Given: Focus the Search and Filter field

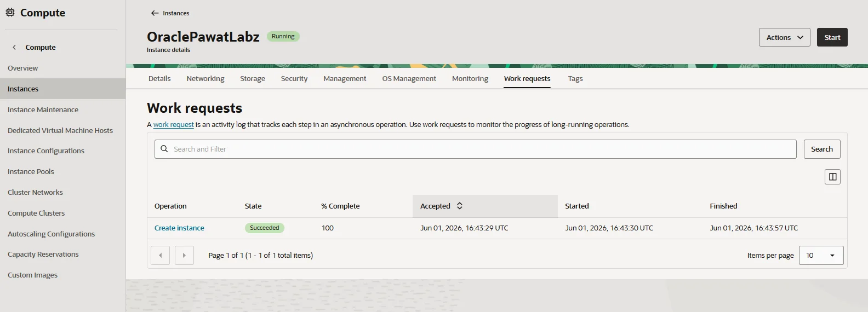Looking at the screenshot, I should click(x=475, y=149).
